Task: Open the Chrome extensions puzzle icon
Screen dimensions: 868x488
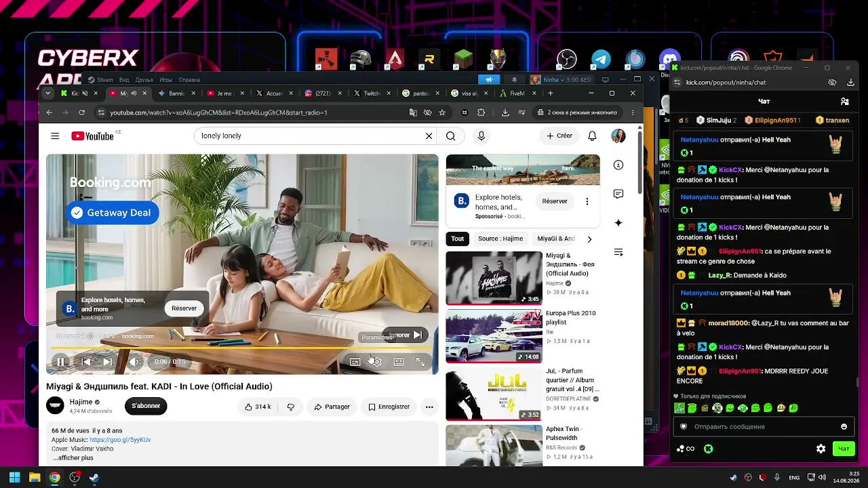Action: (x=481, y=113)
